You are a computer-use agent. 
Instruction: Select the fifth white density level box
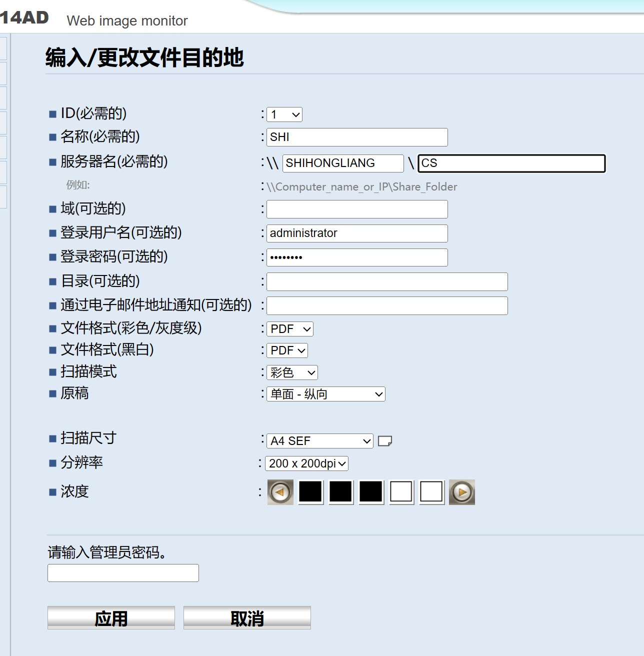431,492
